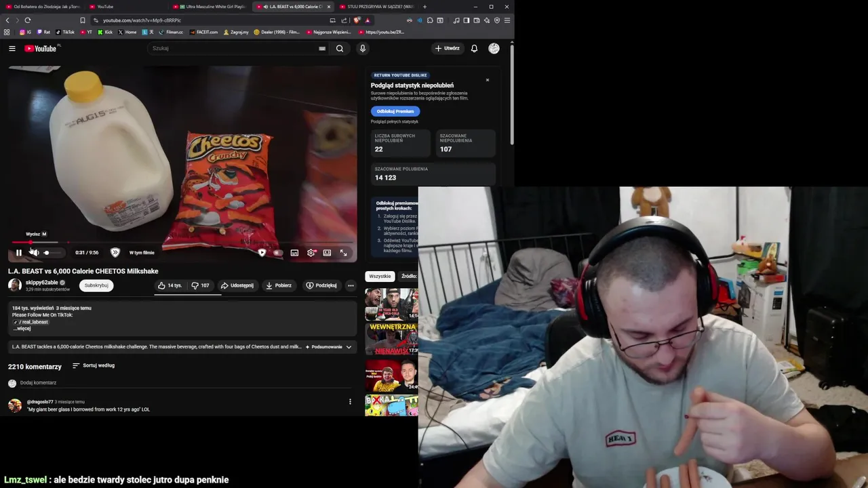Open the TikTok bookmark
868x488 pixels.
click(x=65, y=32)
